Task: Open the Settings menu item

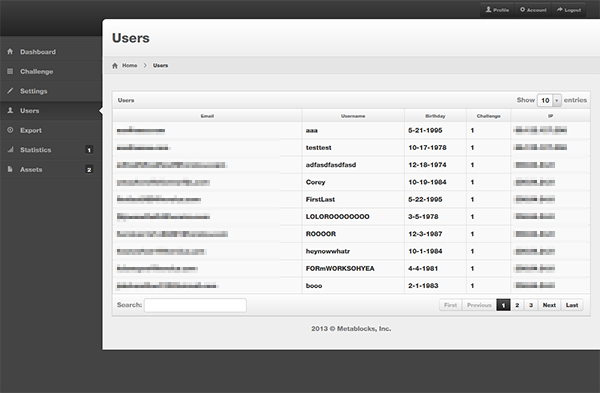Action: point(51,91)
